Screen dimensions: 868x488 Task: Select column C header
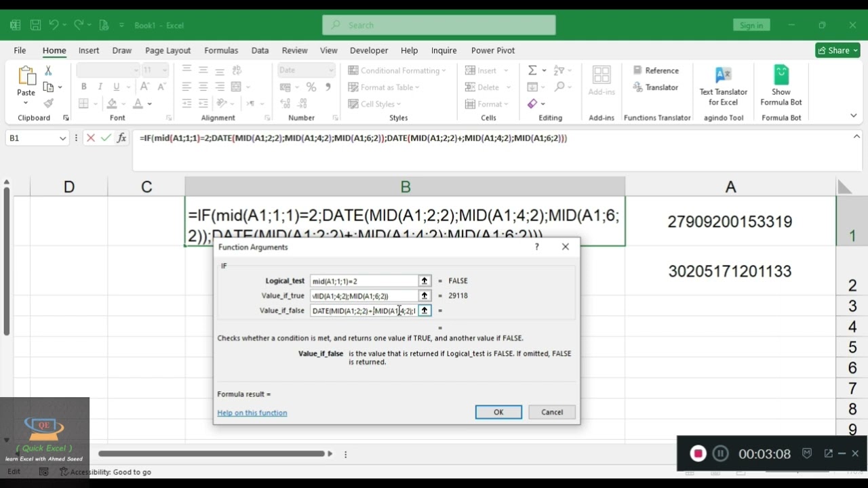146,187
